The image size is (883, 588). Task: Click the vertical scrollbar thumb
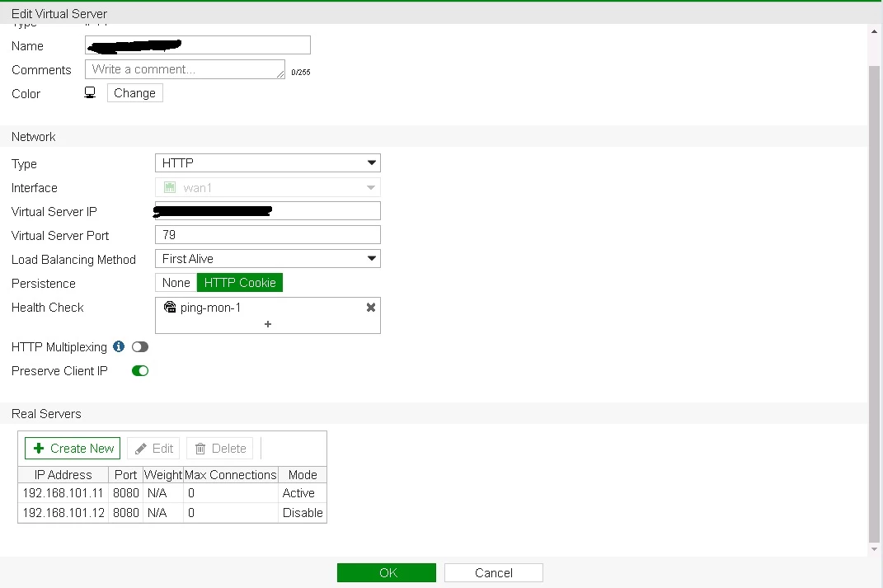coord(874,304)
